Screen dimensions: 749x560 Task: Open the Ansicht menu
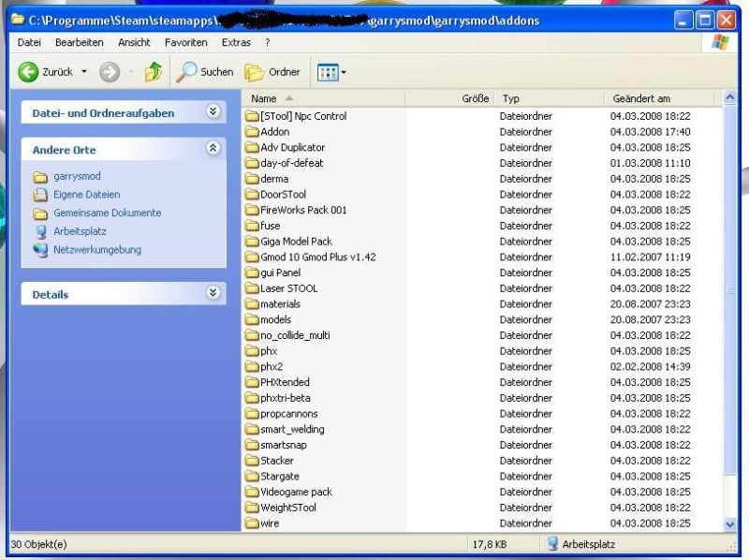click(x=134, y=42)
